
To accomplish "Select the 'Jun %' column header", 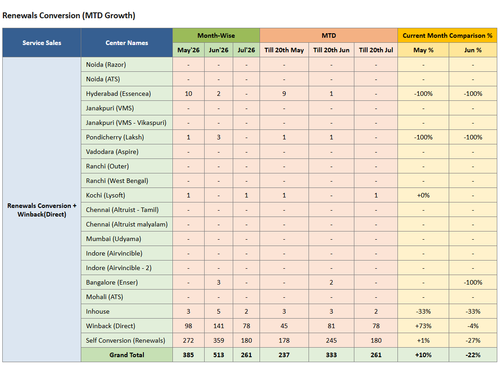I will 473,50.
